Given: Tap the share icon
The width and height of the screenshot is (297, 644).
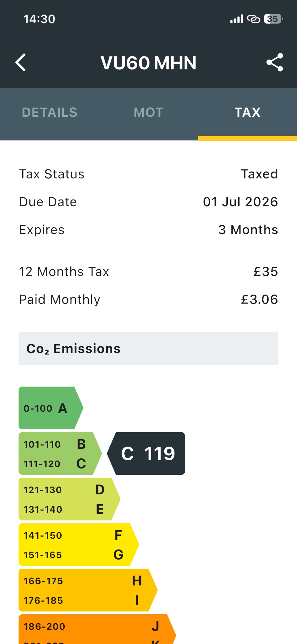Looking at the screenshot, I should point(275,62).
